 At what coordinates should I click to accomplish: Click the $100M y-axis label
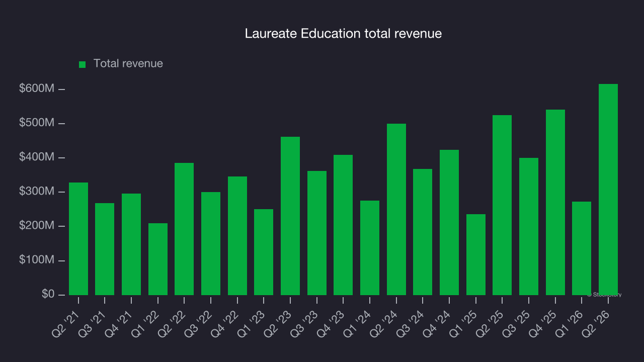[x=37, y=260]
